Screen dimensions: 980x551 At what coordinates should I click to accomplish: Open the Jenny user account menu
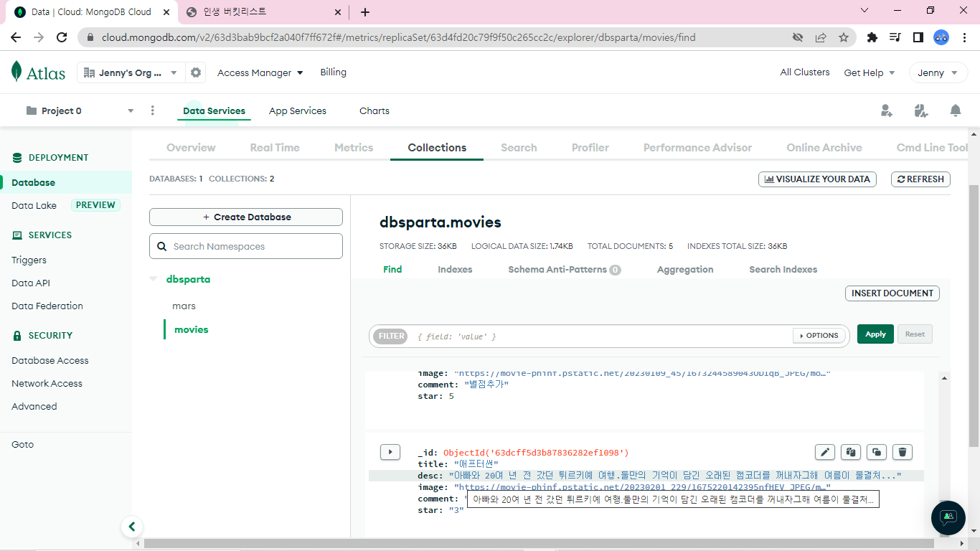click(x=938, y=72)
